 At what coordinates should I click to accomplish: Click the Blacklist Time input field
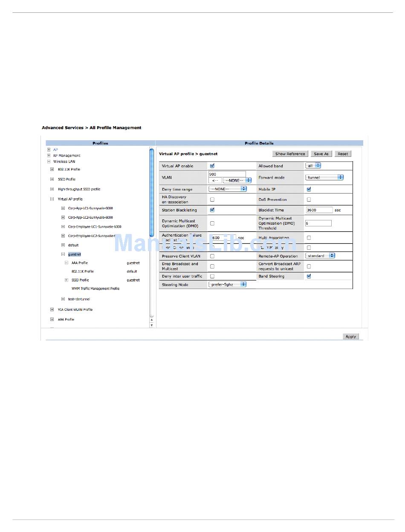coord(319,210)
